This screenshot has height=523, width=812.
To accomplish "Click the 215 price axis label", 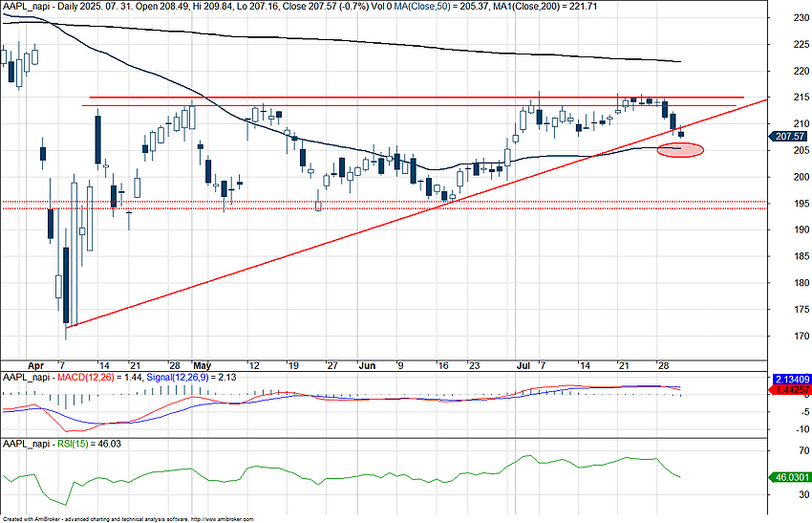I will pyautogui.click(x=801, y=98).
